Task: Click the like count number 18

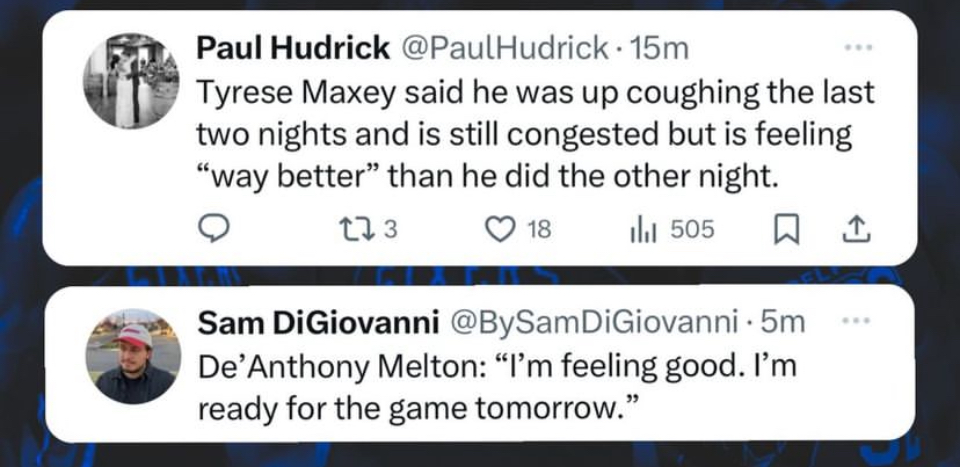Action: click(x=538, y=230)
